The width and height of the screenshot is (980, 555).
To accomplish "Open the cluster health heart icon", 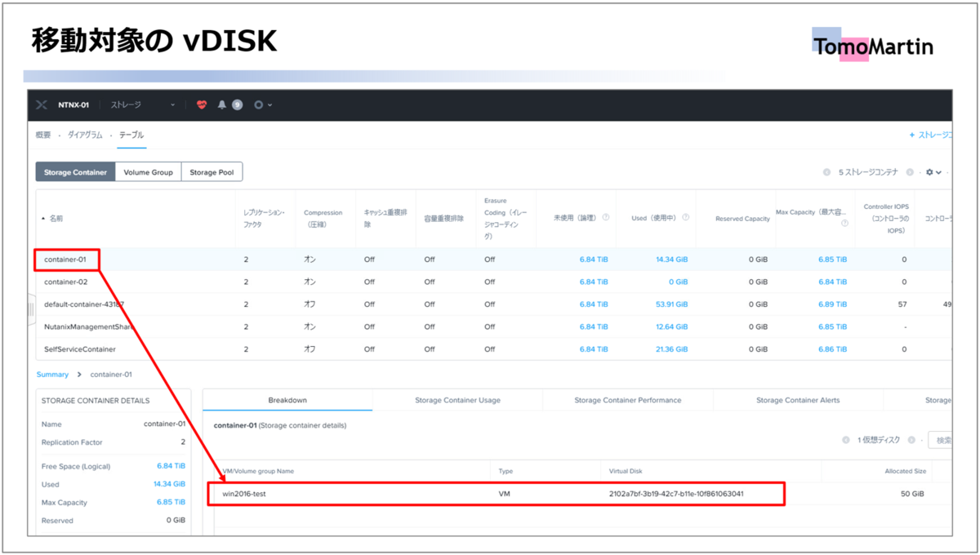I will 202,104.
